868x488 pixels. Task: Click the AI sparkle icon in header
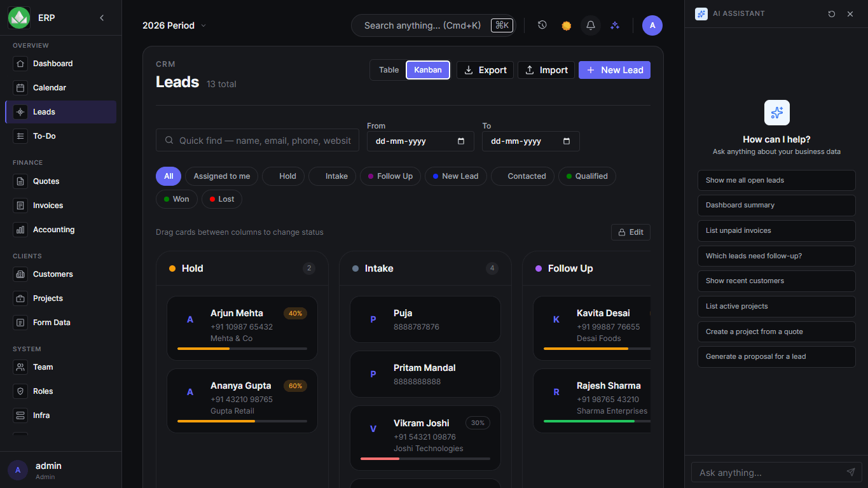(615, 25)
